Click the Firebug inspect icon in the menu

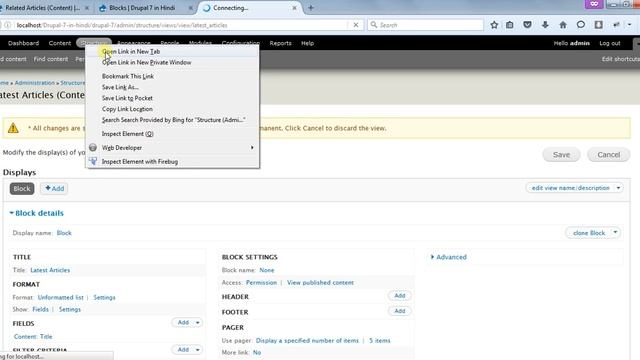coord(93,161)
